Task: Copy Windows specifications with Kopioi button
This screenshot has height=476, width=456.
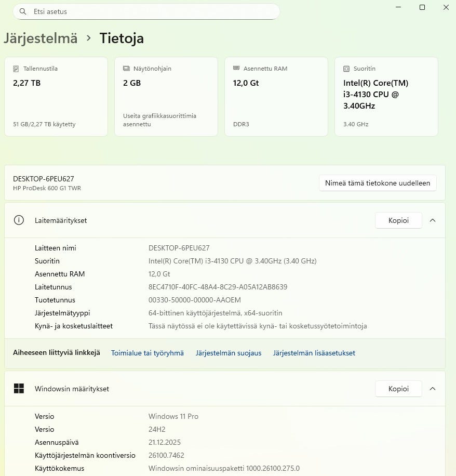Action: point(398,389)
